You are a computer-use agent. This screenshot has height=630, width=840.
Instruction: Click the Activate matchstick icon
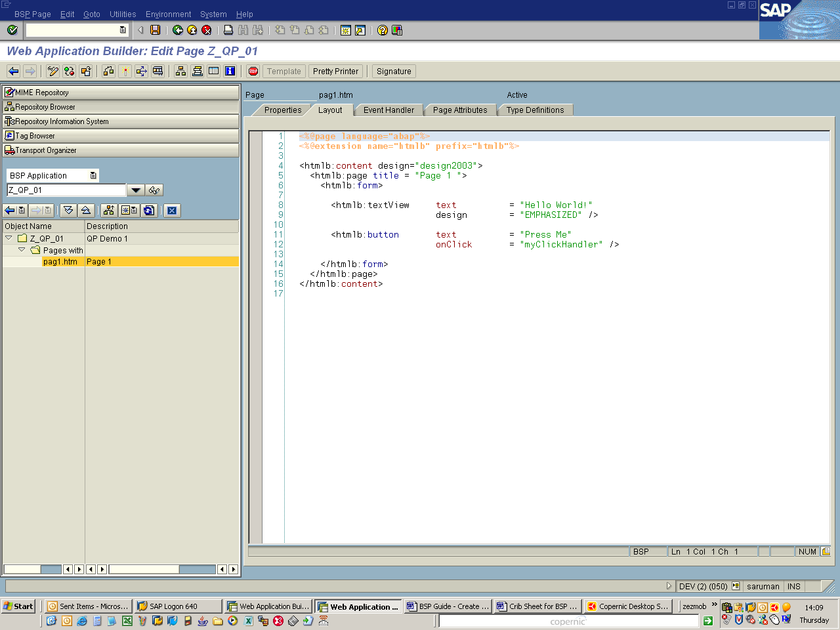[125, 71]
